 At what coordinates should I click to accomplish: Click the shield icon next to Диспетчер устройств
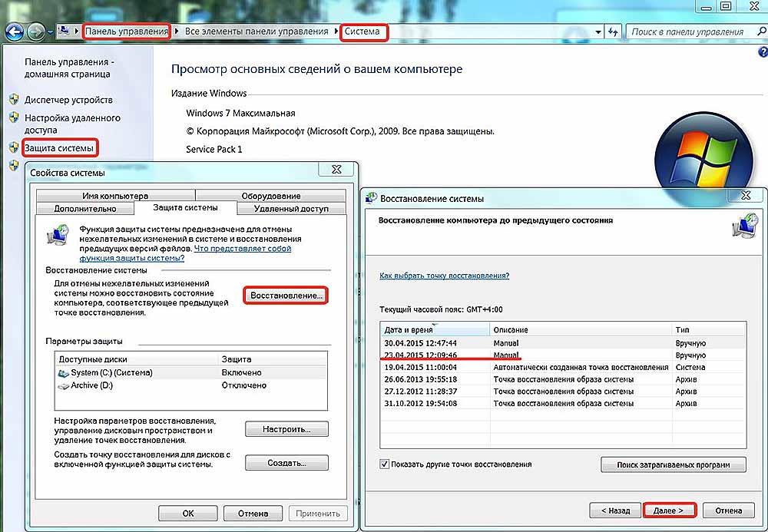click(13, 100)
